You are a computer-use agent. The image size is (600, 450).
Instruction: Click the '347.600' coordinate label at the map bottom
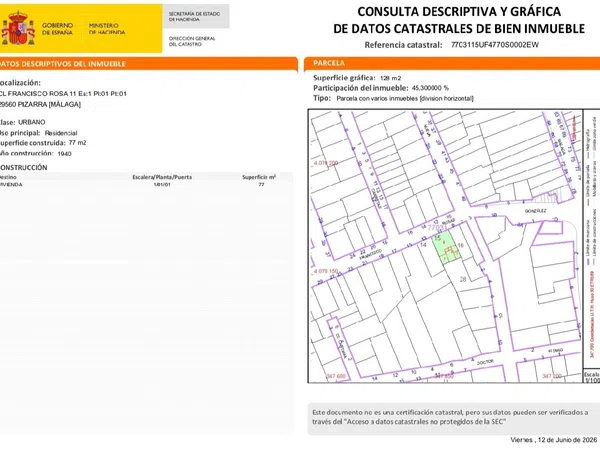[336, 376]
